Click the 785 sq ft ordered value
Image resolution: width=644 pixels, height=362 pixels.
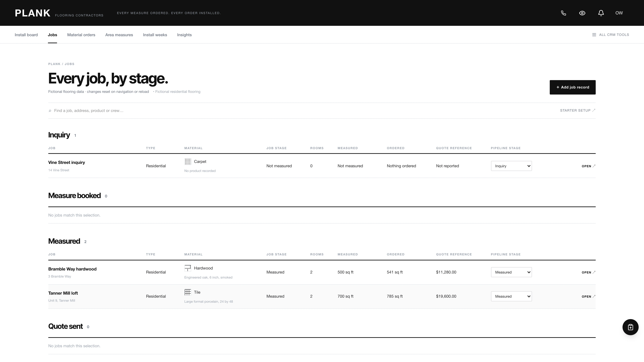pos(395,296)
